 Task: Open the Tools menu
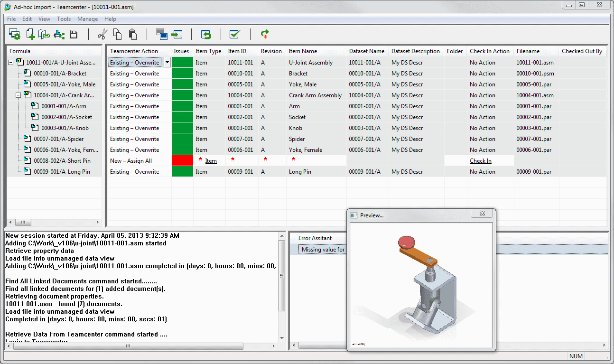point(64,19)
